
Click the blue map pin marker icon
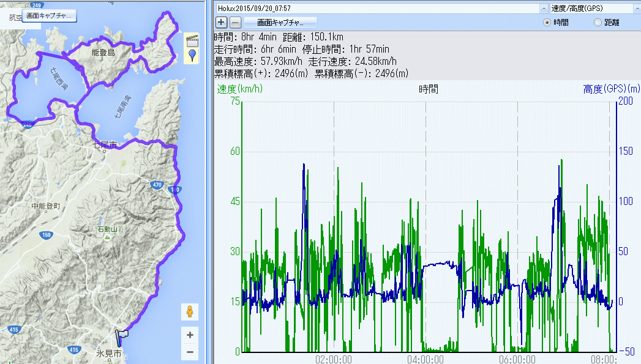[192, 56]
